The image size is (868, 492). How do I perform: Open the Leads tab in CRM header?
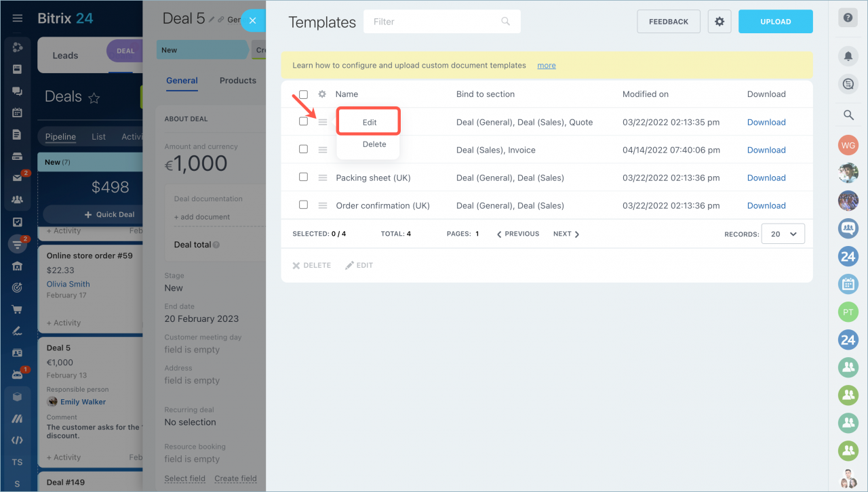pyautogui.click(x=65, y=56)
